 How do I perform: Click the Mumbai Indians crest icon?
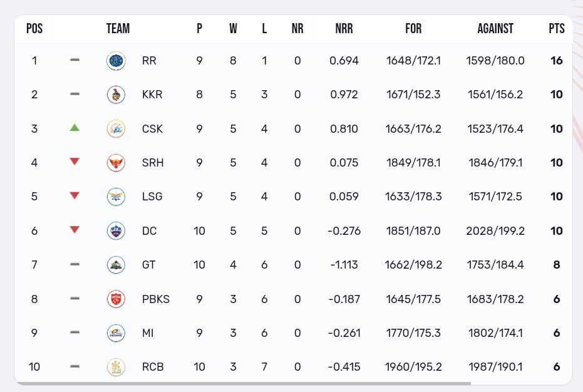(116, 333)
